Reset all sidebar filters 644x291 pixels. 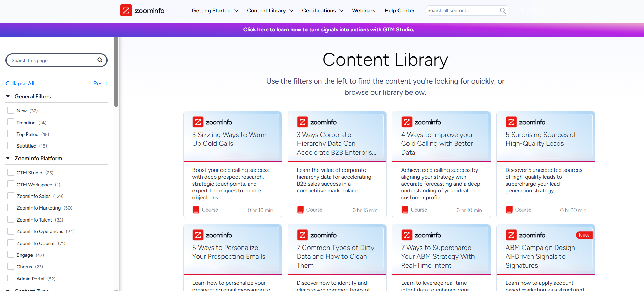click(x=100, y=84)
